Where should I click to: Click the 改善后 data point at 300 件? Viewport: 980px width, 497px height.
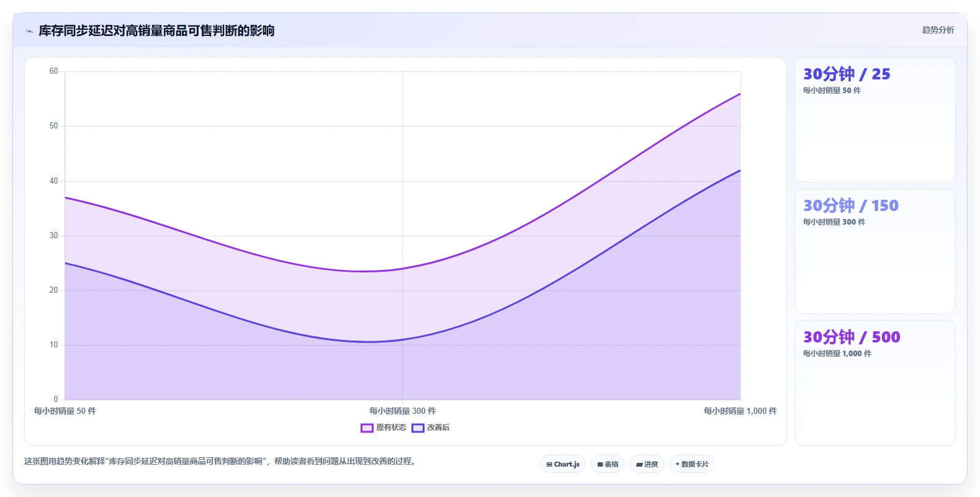(x=403, y=339)
